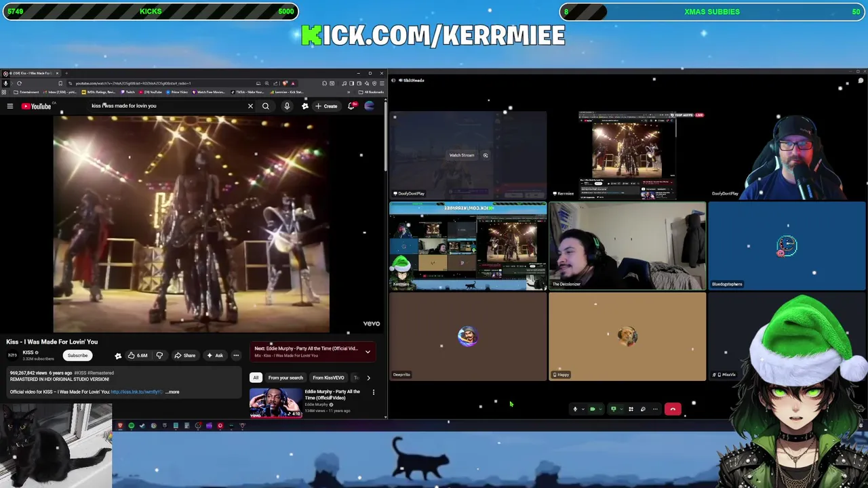Open more options in Discord call bar
The height and width of the screenshot is (488, 868).
pyautogui.click(x=655, y=409)
